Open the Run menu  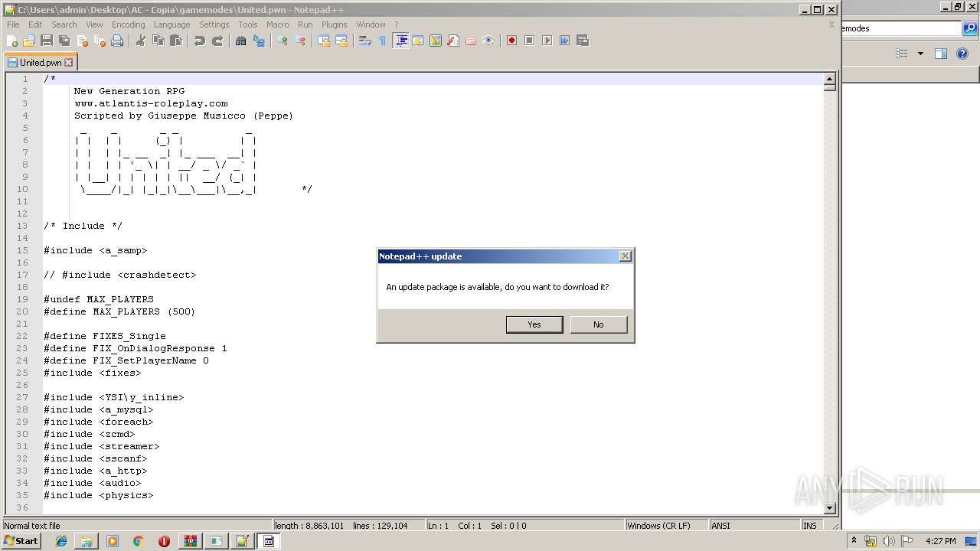[305, 24]
